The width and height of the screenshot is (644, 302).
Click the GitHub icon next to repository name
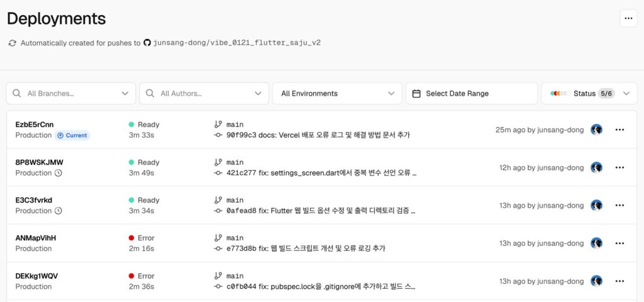147,43
